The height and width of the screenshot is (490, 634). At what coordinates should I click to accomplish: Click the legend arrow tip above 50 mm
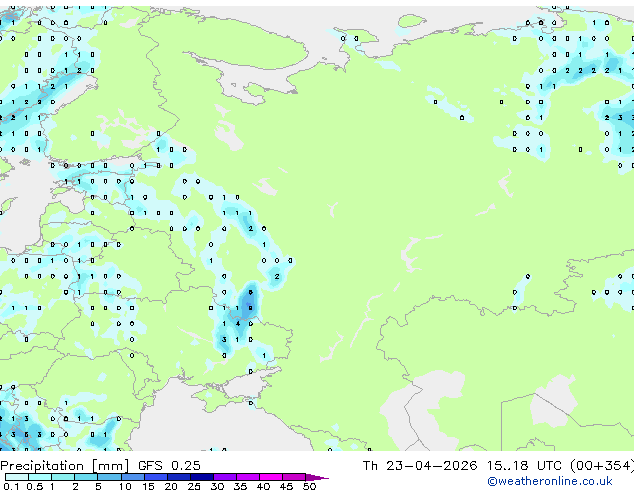[317, 477]
